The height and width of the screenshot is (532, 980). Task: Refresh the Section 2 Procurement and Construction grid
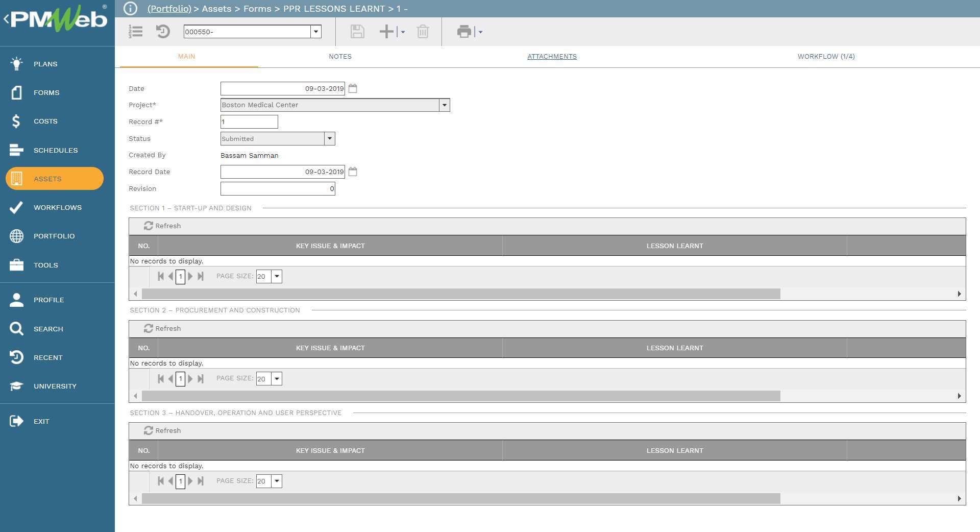162,328
